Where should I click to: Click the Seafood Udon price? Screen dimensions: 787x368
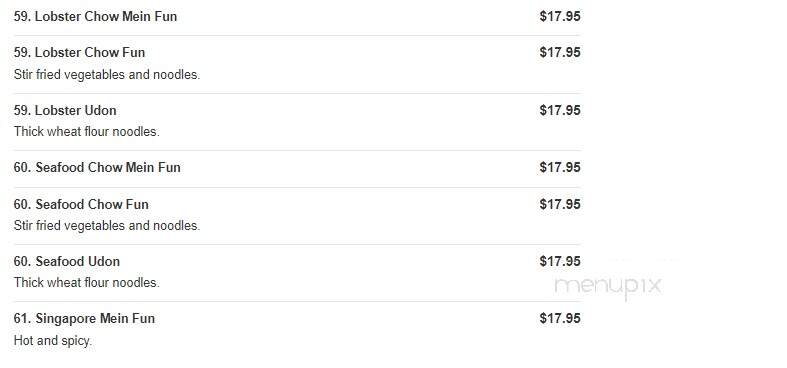pos(560,262)
